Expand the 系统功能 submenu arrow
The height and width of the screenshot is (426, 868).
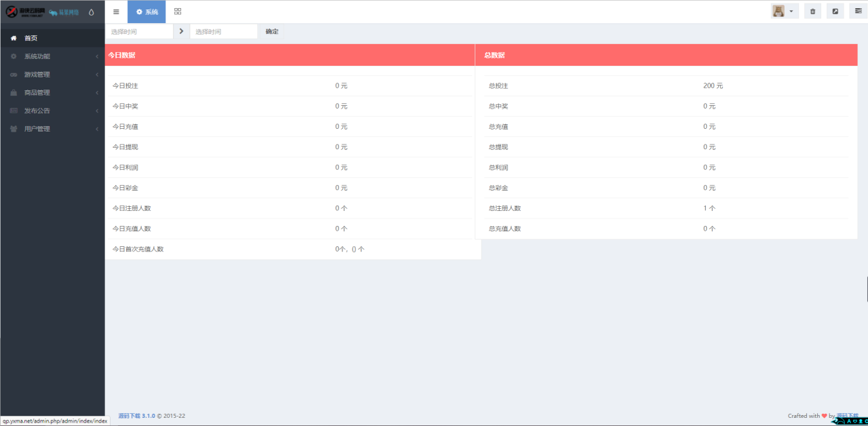(97, 56)
